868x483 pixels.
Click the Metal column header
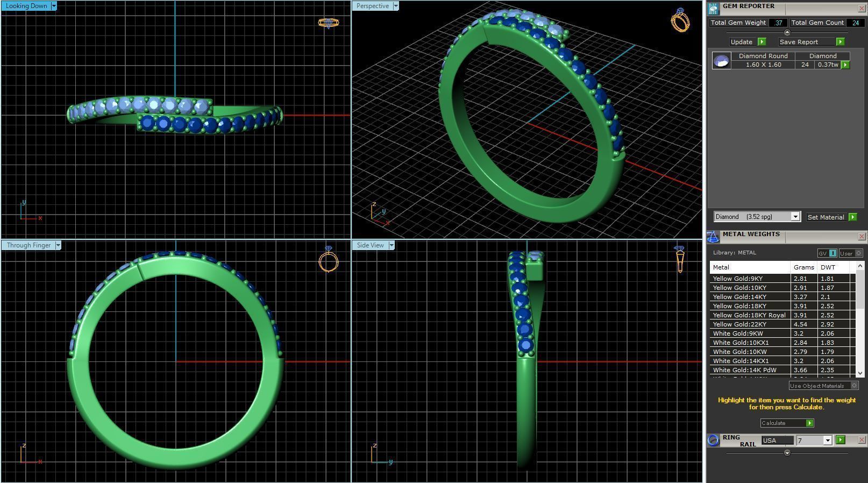750,267
